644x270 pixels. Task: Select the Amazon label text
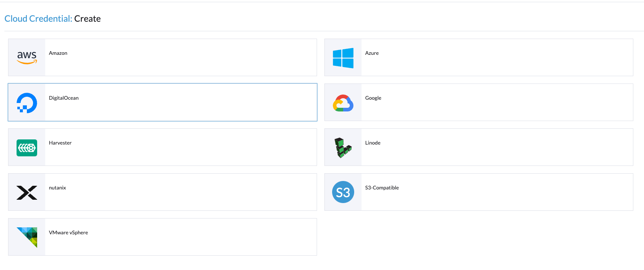tap(58, 53)
